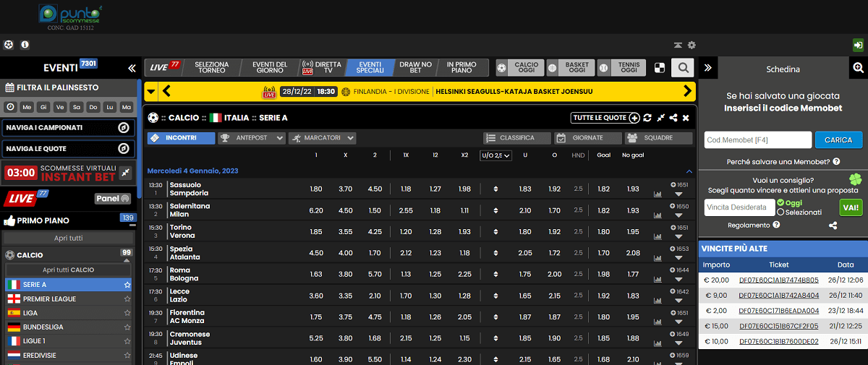The image size is (868, 365).
Task: Click the login icon at top right
Action: click(858, 45)
